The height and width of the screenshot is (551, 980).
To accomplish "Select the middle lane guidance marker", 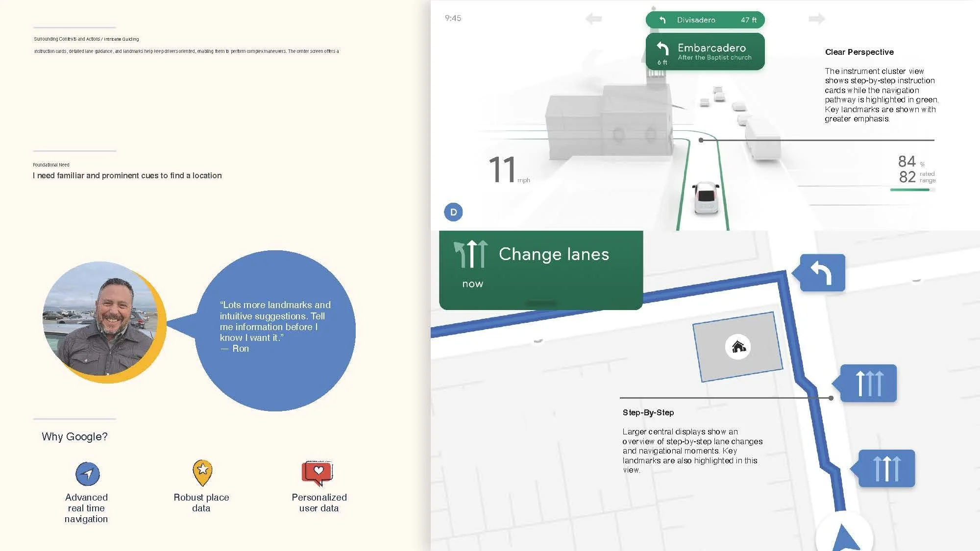I will [869, 383].
